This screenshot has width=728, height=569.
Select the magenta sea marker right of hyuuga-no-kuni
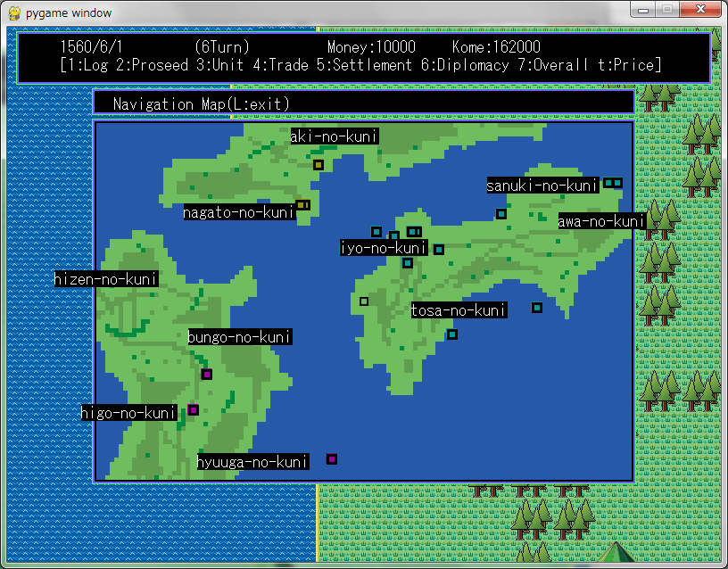(x=332, y=459)
